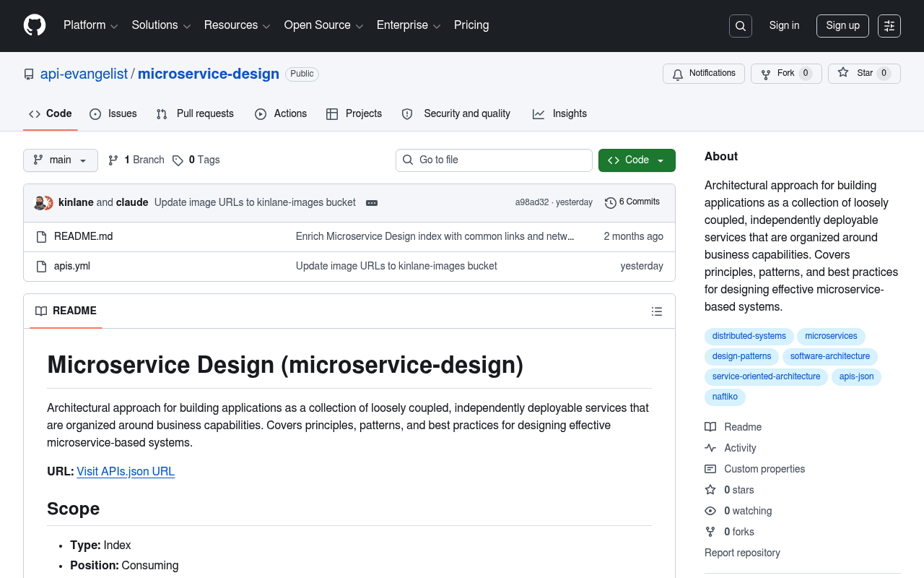Click the repository icon beside api-evangelist
This screenshot has width=924, height=578.
click(x=29, y=74)
